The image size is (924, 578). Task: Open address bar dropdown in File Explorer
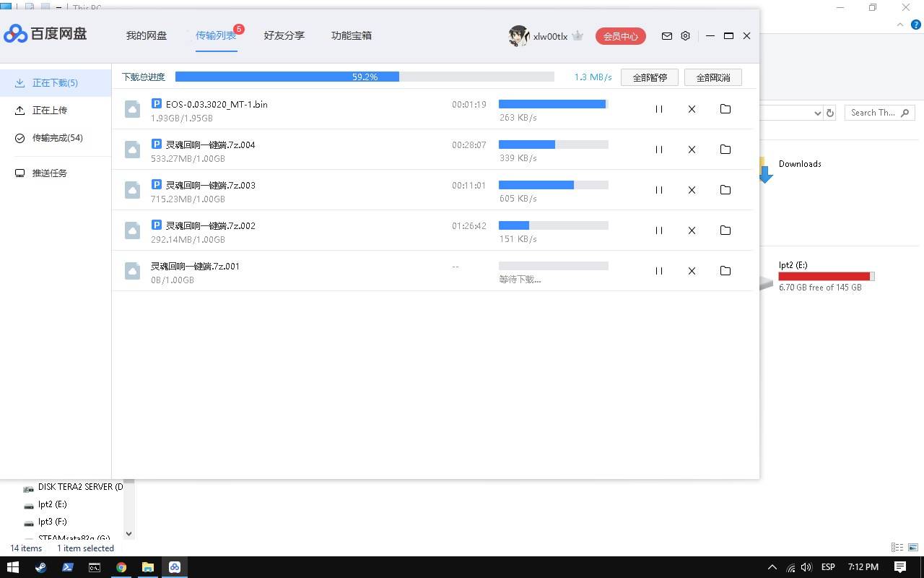(817, 113)
